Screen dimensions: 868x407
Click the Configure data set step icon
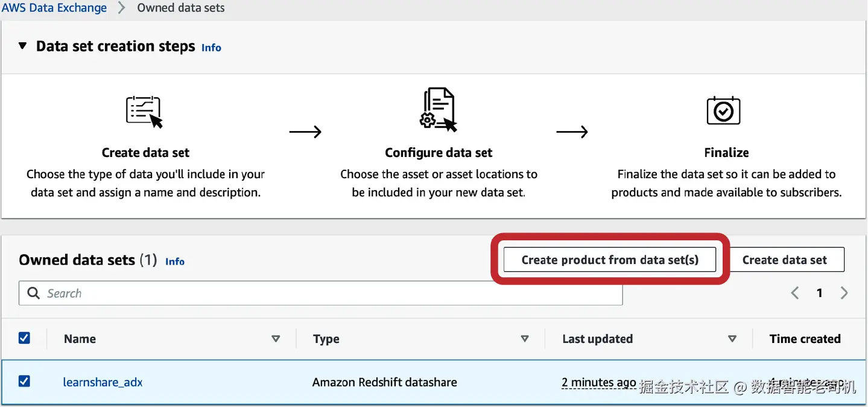tap(439, 109)
